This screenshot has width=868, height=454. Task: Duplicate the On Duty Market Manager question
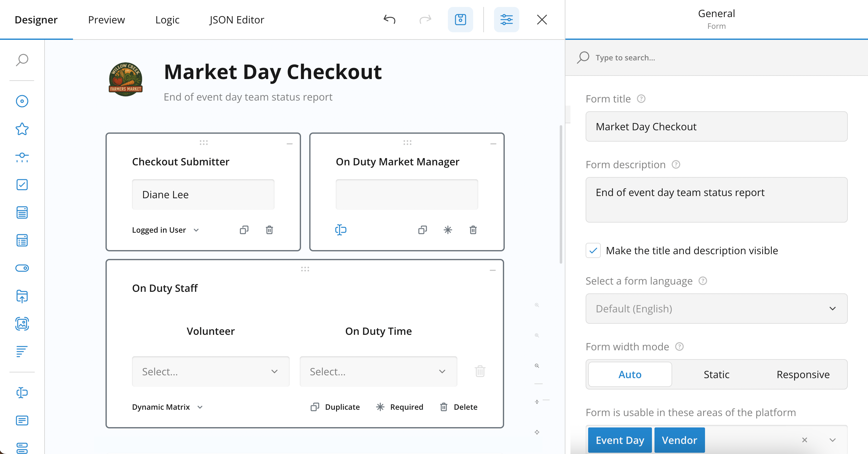[422, 230]
